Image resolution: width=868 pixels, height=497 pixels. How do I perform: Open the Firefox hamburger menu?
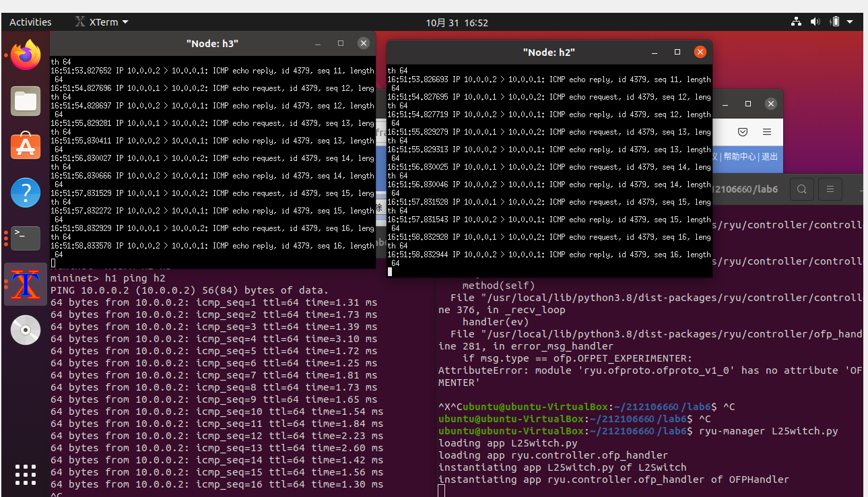coord(767,132)
